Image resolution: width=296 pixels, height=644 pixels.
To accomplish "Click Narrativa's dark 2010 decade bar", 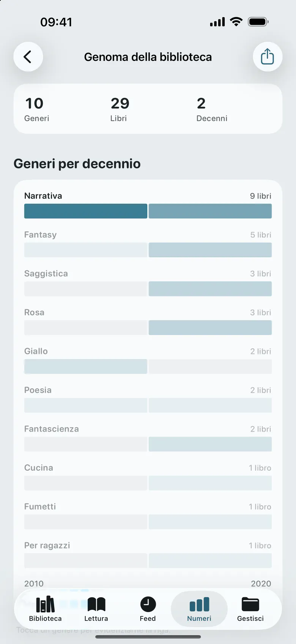I will tap(86, 211).
